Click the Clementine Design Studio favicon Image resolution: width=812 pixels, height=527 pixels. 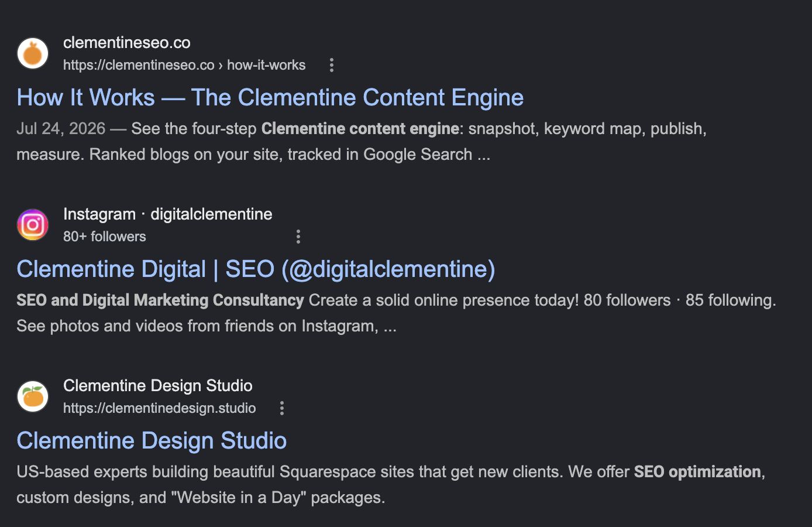[x=33, y=396]
